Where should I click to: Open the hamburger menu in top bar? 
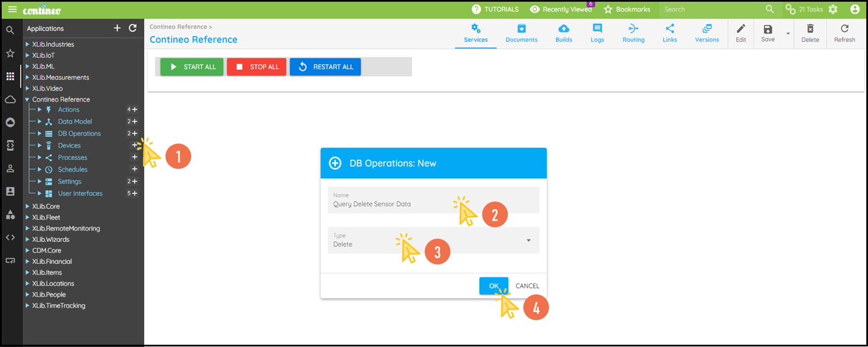pyautogui.click(x=12, y=10)
